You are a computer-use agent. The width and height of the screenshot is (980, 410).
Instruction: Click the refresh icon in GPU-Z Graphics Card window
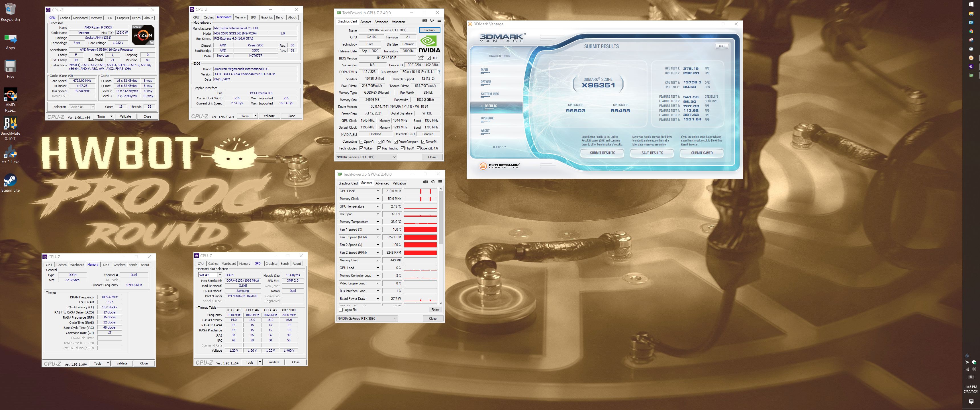pyautogui.click(x=432, y=20)
